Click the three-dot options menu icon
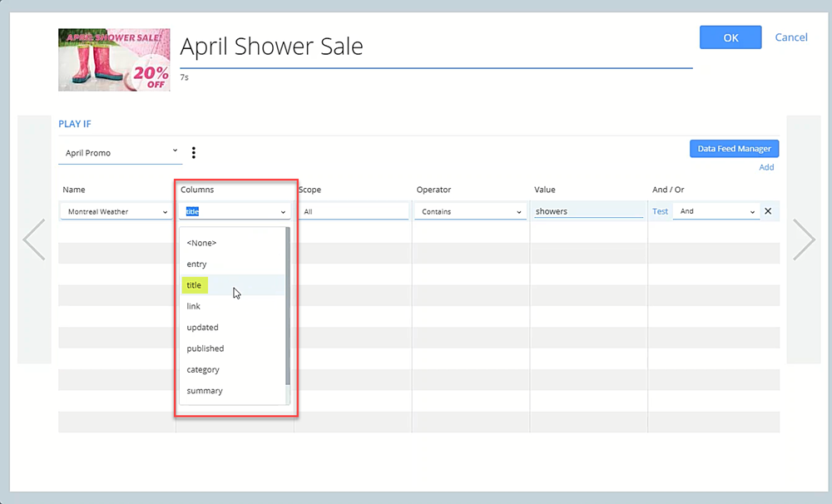This screenshot has height=504, width=832. point(194,153)
